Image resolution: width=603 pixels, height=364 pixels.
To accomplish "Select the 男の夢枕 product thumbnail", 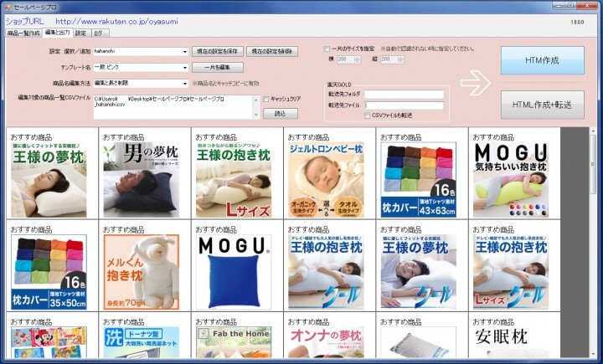I will pyautogui.click(x=142, y=180).
